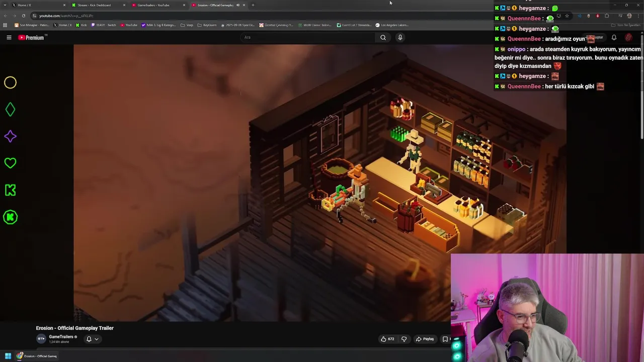Bookmark this page with star icon
The image size is (644, 362).
click(567, 16)
